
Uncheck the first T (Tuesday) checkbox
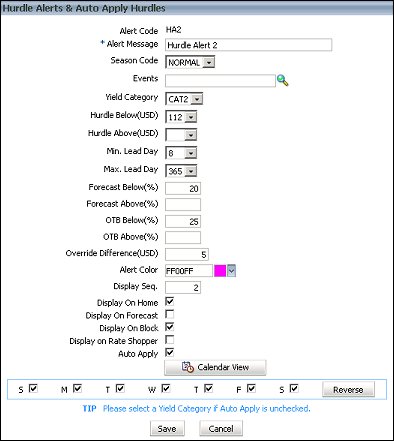coord(120,388)
